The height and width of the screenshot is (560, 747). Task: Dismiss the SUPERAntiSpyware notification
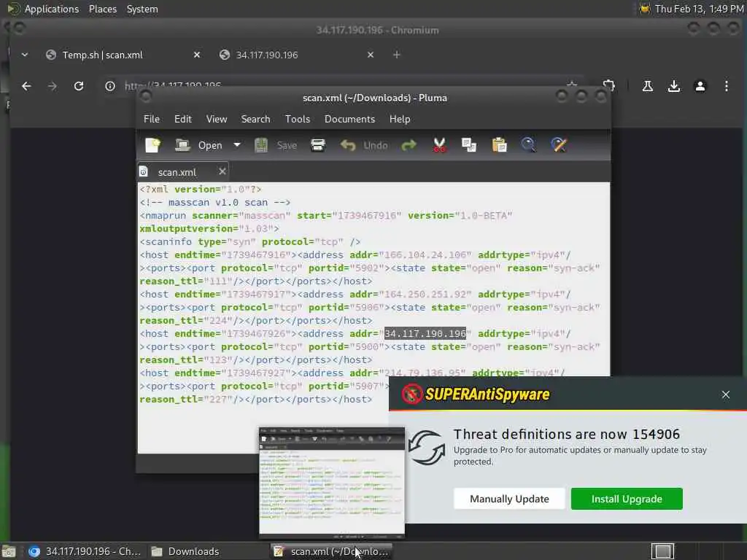click(726, 394)
